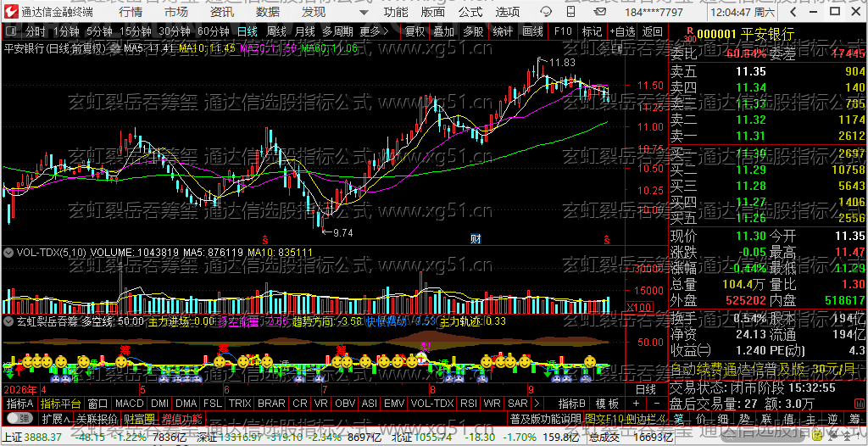This screenshot has height=446, width=868.
Task: Open 图文F10 view
Action: click(x=604, y=418)
